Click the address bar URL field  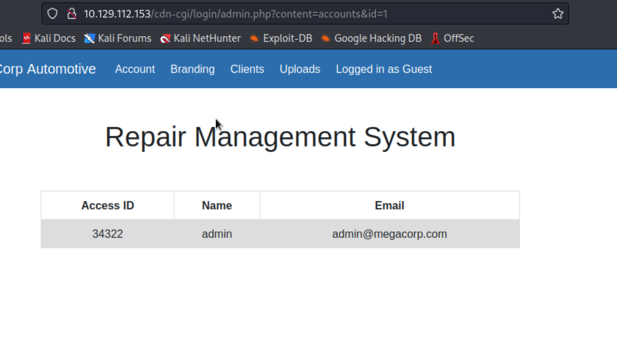point(300,14)
